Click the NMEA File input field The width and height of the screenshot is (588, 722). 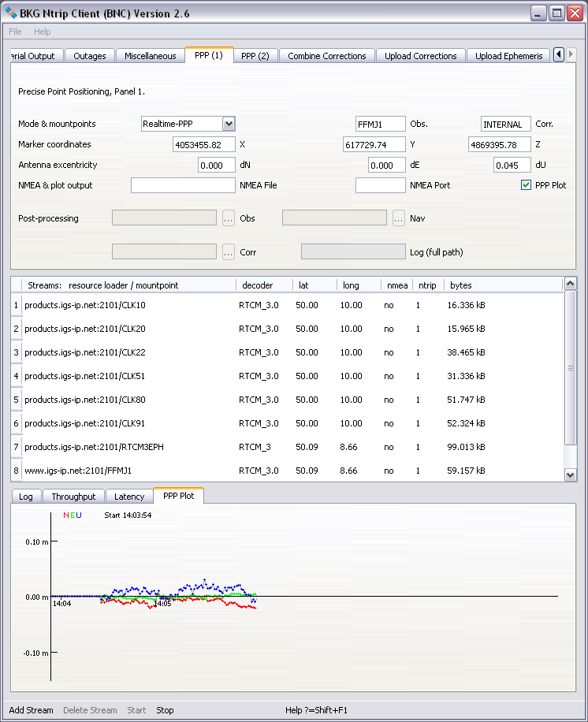pyautogui.click(x=183, y=185)
